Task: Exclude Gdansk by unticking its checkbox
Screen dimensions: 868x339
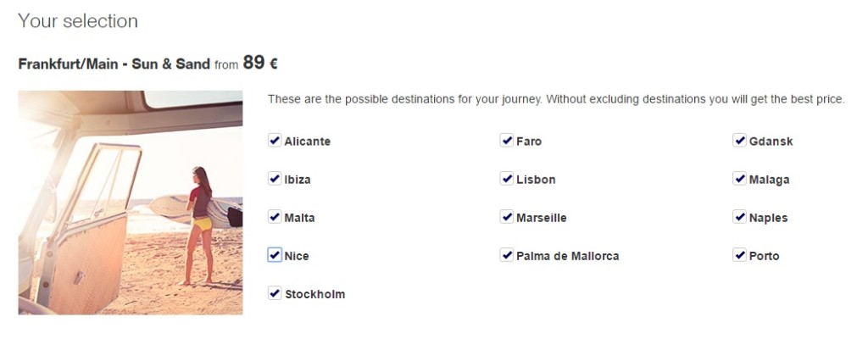Action: (739, 141)
